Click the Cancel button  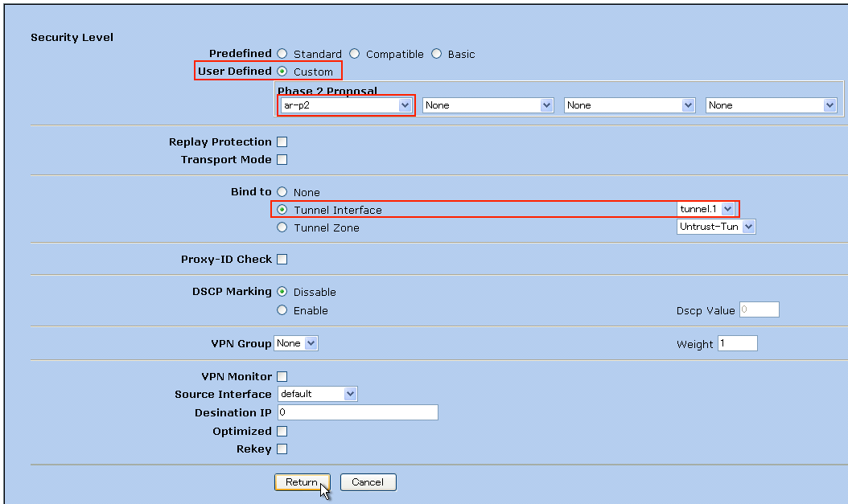click(x=368, y=482)
